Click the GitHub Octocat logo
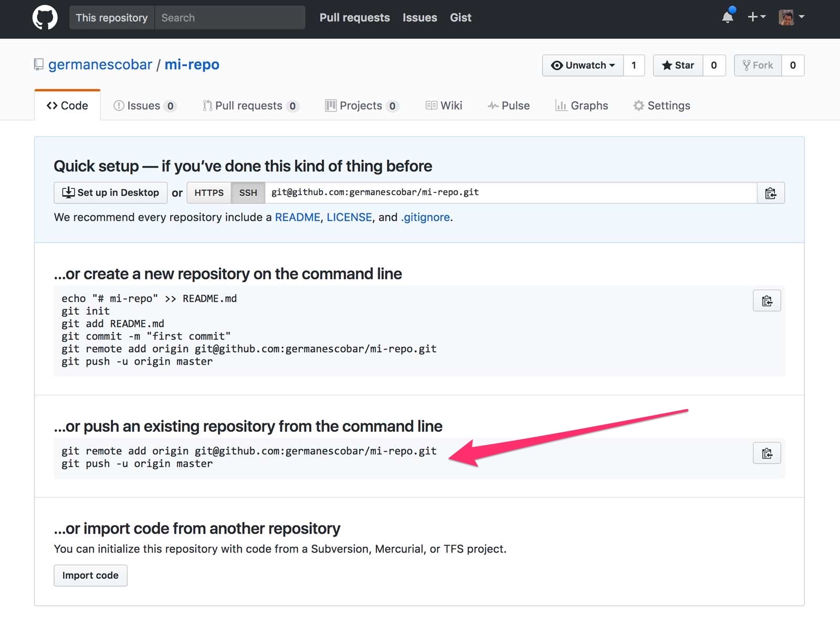 [x=45, y=18]
